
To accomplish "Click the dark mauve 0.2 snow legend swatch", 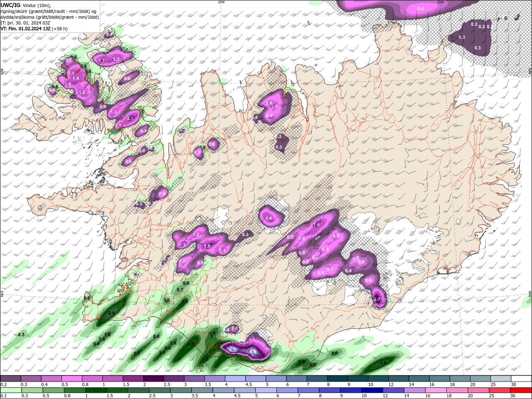I will tap(10, 379).
